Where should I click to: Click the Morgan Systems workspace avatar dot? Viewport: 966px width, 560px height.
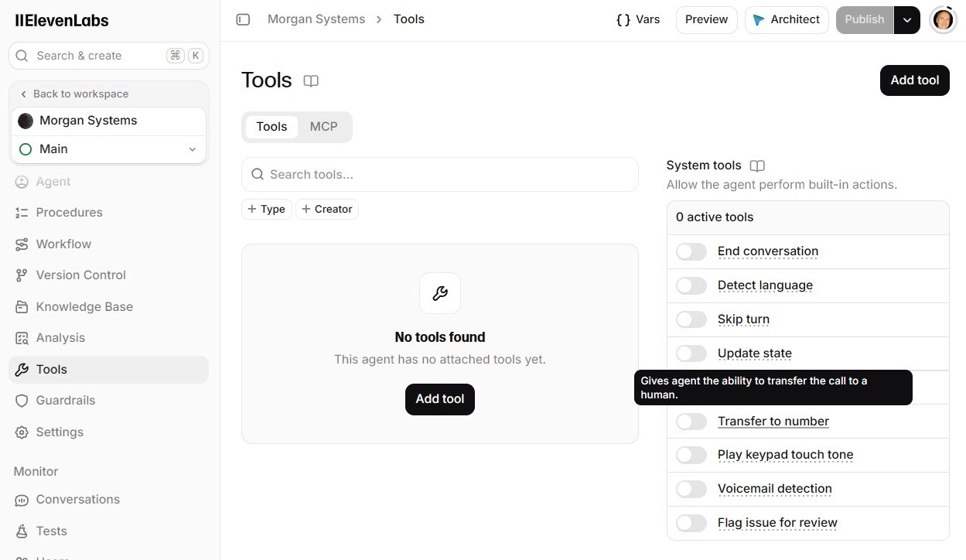(x=26, y=121)
